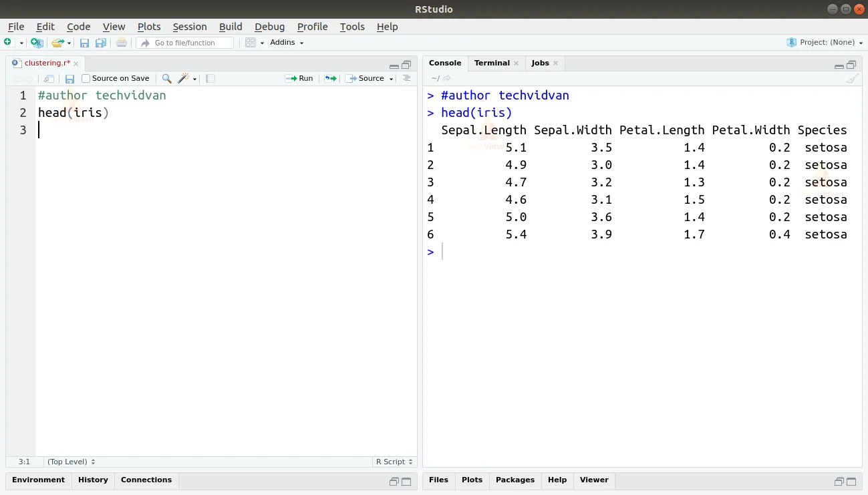868x495 pixels.
Task: Open the find/replace magnifier in the editor
Action: coord(166,78)
